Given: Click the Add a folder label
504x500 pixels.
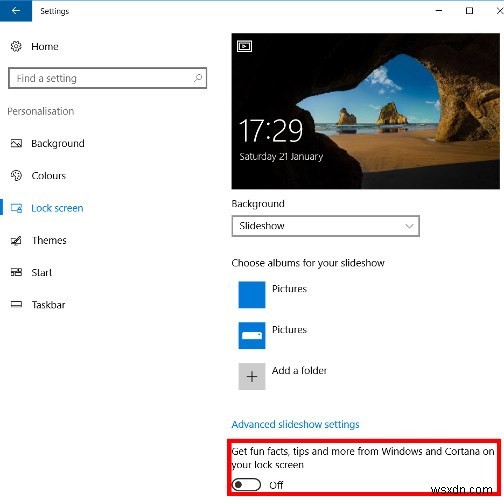Looking at the screenshot, I should (299, 370).
